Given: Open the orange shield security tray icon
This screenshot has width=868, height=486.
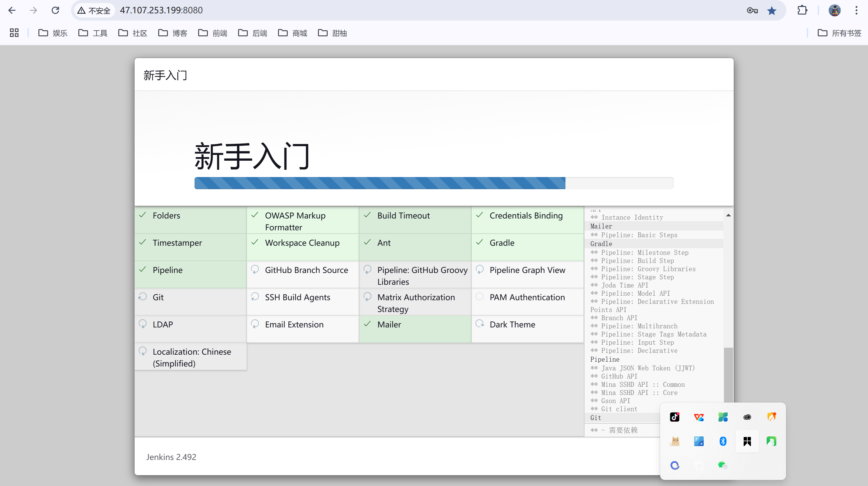Looking at the screenshot, I should tap(771, 417).
